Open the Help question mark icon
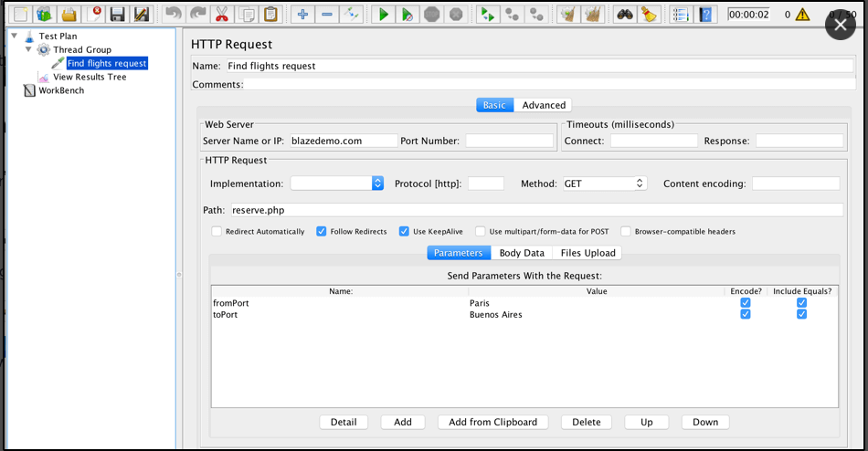This screenshot has width=868, height=451. coord(705,15)
